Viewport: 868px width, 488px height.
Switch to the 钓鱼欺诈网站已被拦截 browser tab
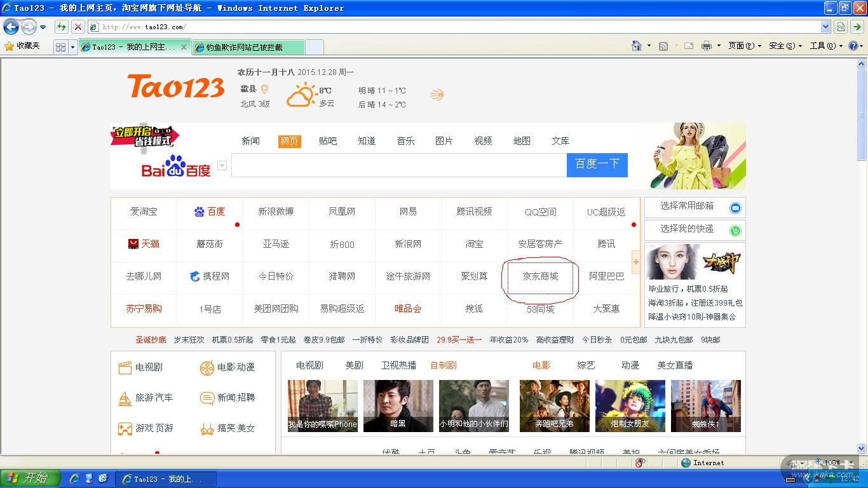(x=247, y=47)
